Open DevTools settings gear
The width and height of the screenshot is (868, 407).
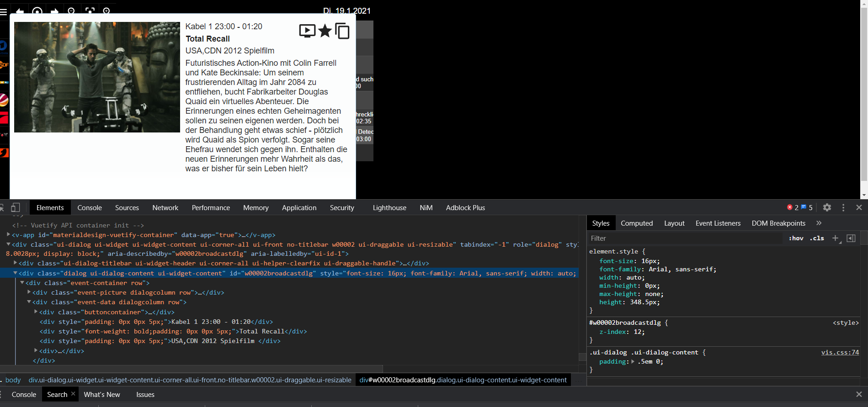tap(827, 207)
